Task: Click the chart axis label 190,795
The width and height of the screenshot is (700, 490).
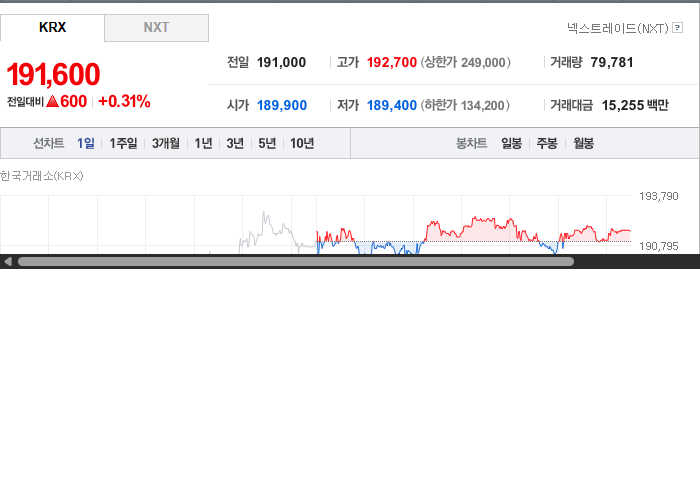Action: point(658,246)
